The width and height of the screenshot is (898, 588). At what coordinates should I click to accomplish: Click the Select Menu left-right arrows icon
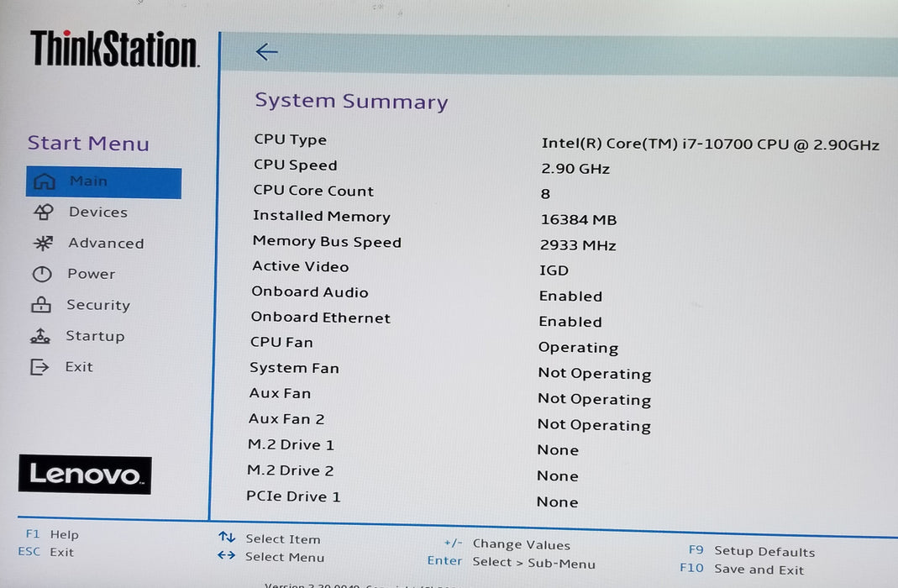[226, 554]
